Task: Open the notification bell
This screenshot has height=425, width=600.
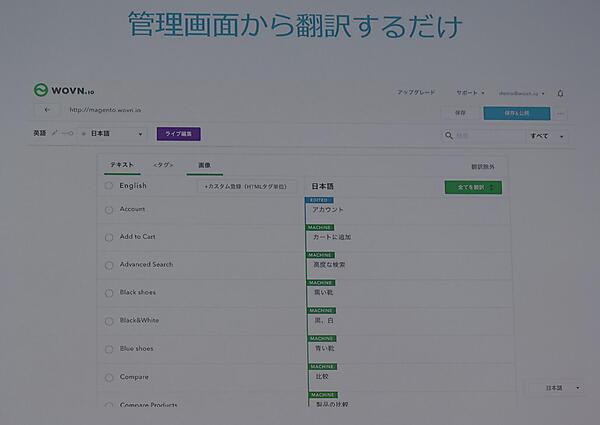Action: pyautogui.click(x=560, y=93)
